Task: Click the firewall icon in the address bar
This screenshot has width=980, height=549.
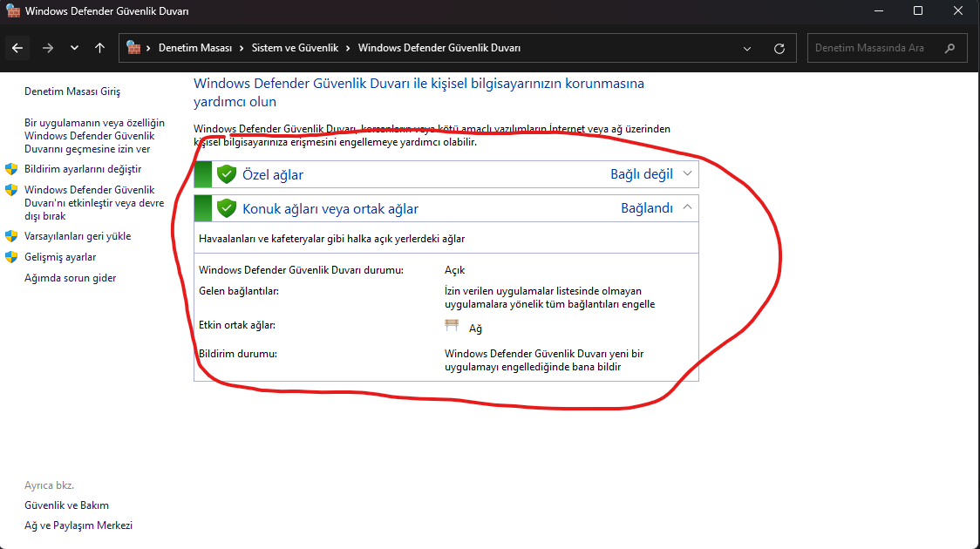Action: 133,47
